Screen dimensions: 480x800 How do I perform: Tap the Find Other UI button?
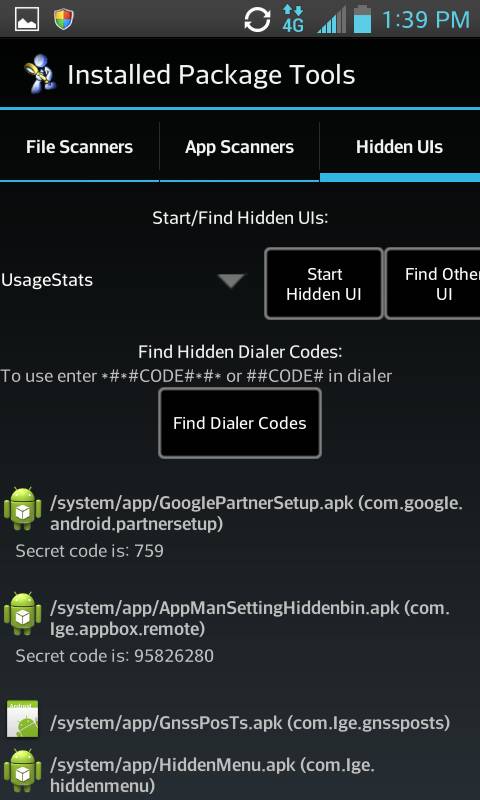click(433, 284)
